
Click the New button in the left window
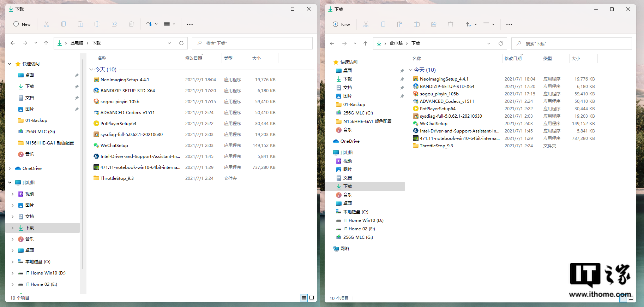pyautogui.click(x=22, y=24)
